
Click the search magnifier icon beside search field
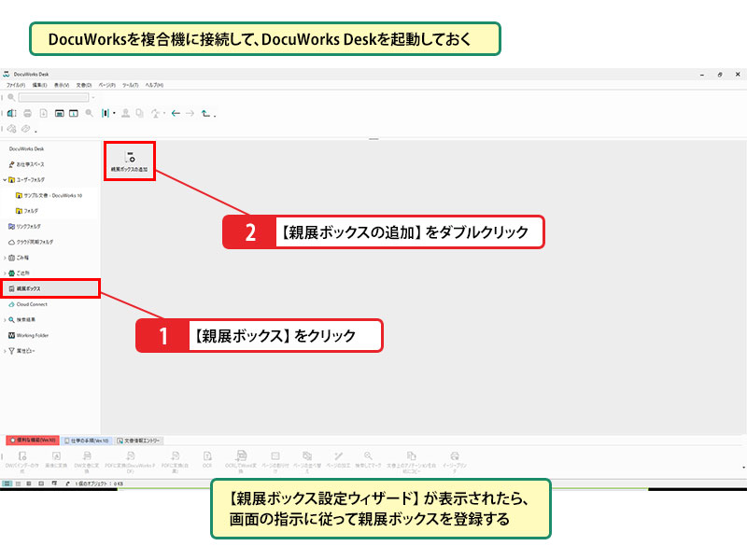(11, 97)
